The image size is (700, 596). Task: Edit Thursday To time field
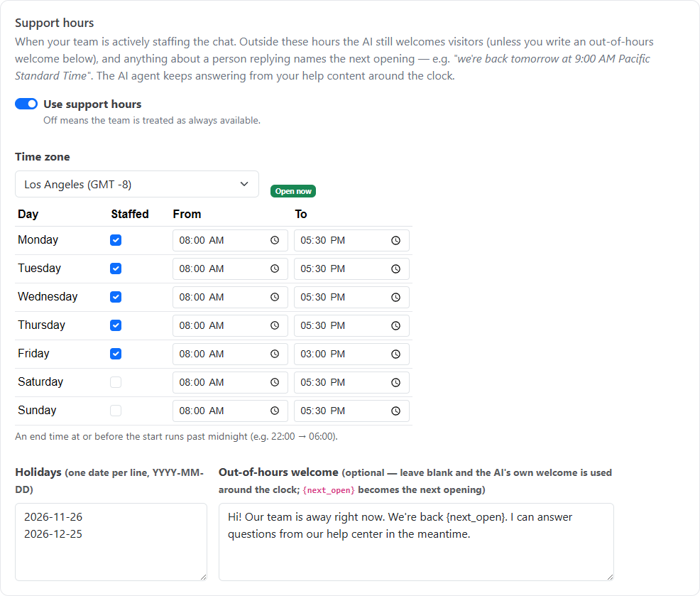click(x=352, y=325)
